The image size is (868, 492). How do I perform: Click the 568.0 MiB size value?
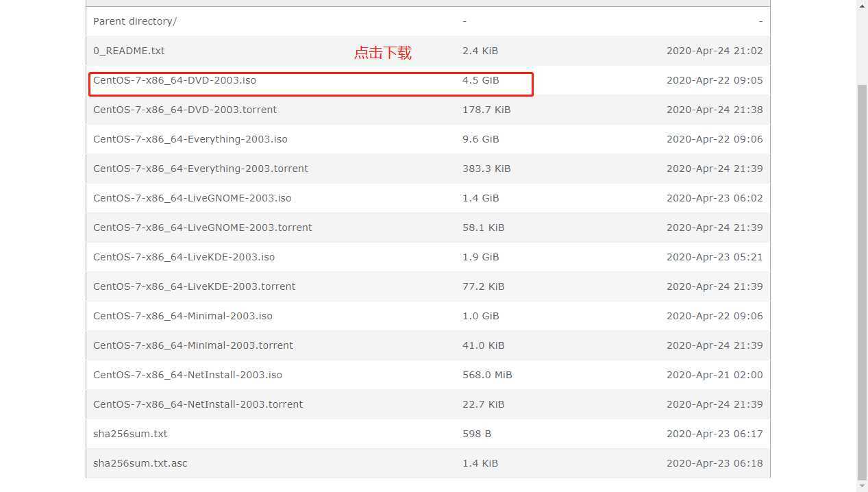point(487,375)
